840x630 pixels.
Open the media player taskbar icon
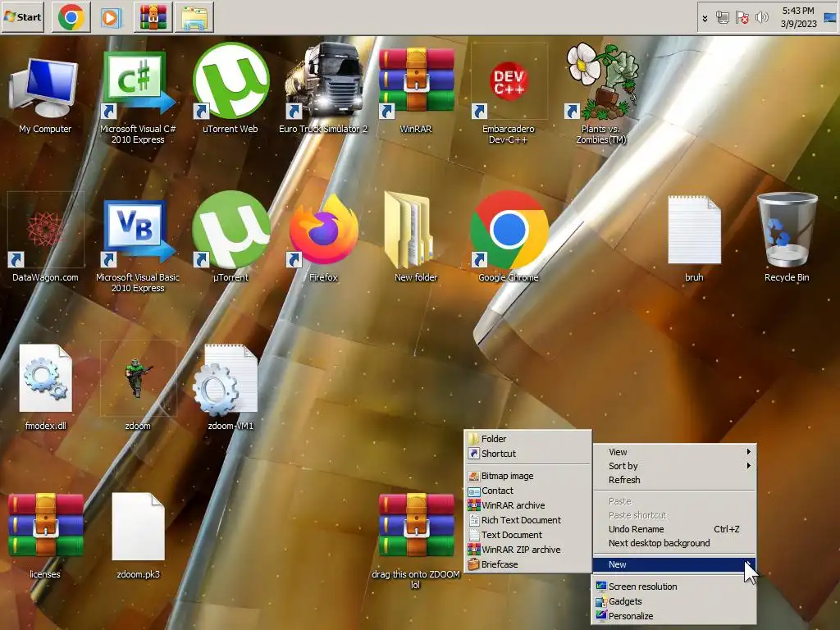(x=110, y=18)
